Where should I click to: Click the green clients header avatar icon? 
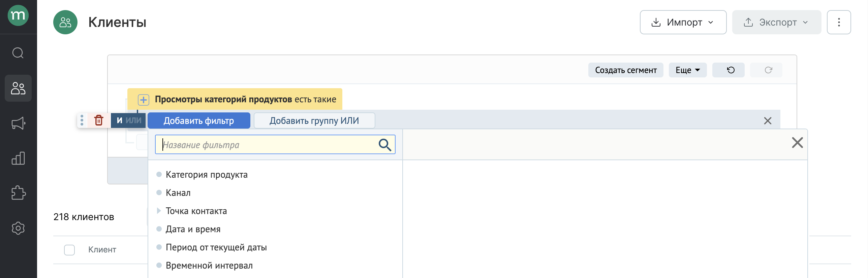(65, 22)
